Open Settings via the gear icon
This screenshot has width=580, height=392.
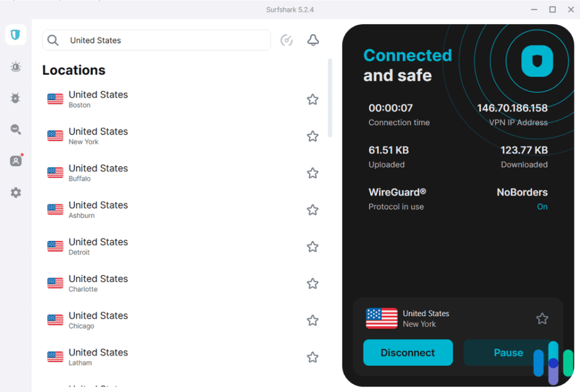pos(15,192)
